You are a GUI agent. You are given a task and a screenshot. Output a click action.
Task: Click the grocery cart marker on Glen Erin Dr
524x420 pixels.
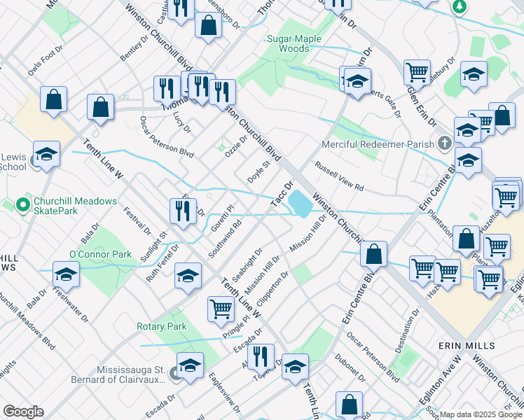(x=417, y=76)
